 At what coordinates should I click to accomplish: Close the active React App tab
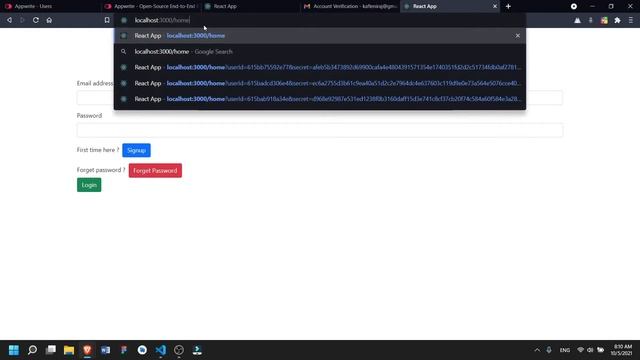coord(495,6)
